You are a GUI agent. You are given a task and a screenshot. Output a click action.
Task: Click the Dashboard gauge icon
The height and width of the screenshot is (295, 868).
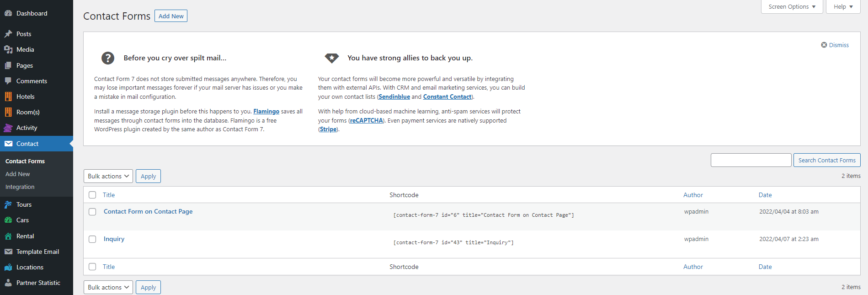(8, 13)
